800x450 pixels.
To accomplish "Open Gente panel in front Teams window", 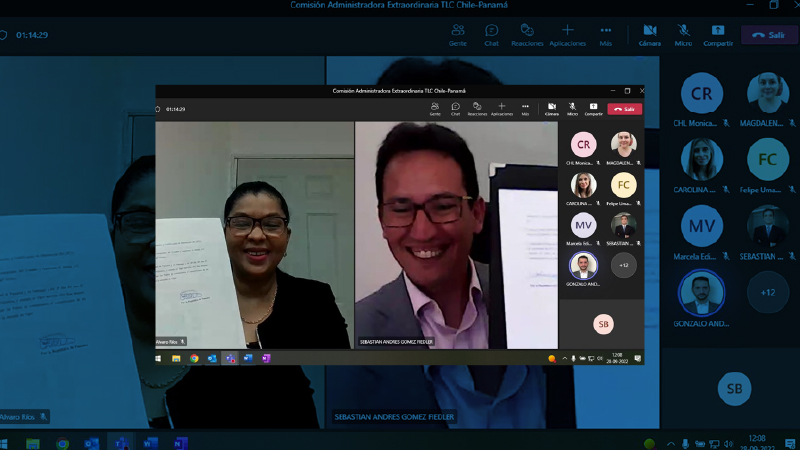I will [435, 109].
